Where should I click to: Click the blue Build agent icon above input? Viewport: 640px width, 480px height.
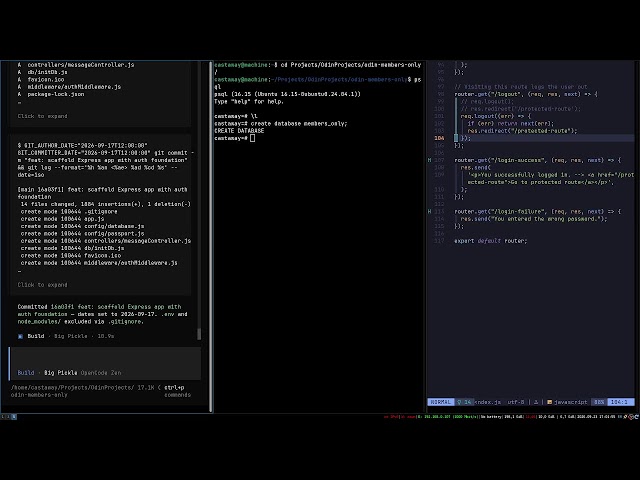[20, 336]
